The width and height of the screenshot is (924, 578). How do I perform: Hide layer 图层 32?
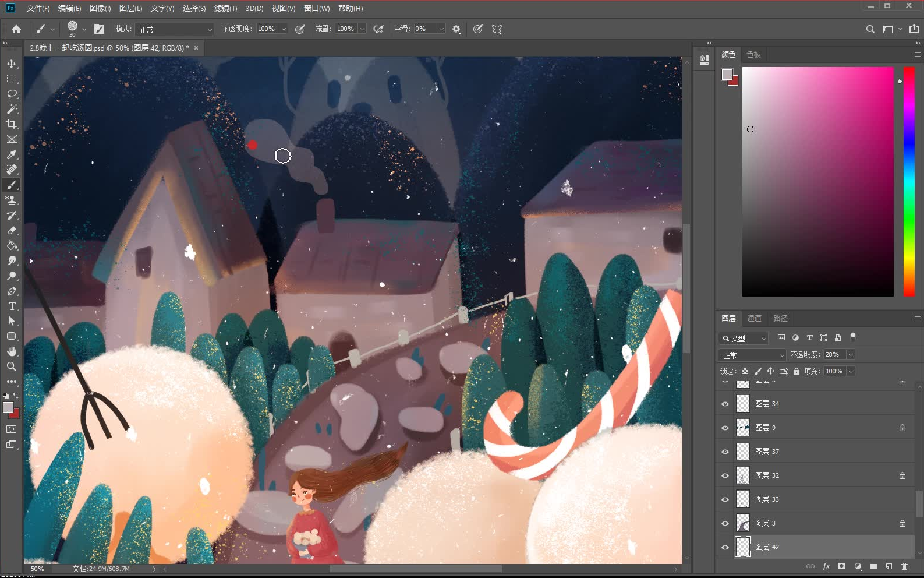pyautogui.click(x=725, y=475)
